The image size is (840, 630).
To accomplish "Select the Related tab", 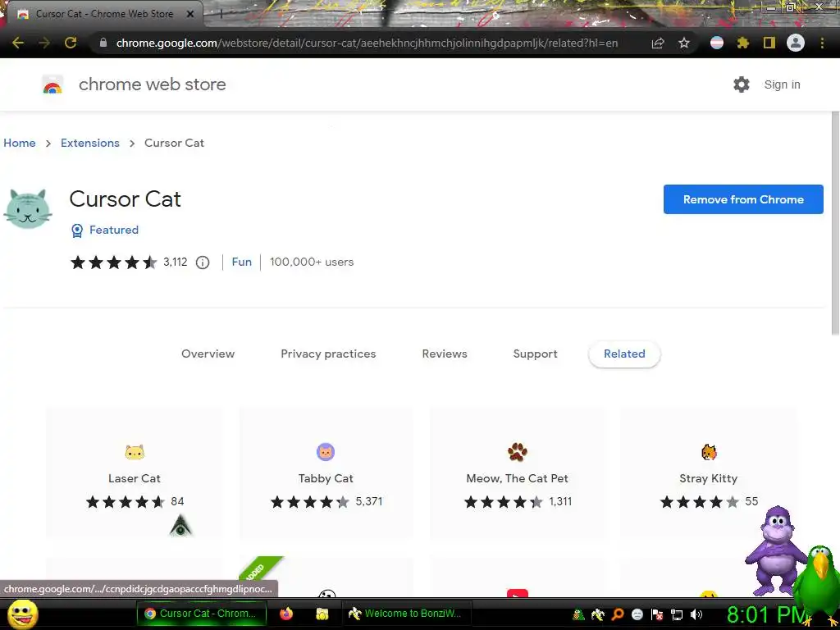I will point(624,354).
